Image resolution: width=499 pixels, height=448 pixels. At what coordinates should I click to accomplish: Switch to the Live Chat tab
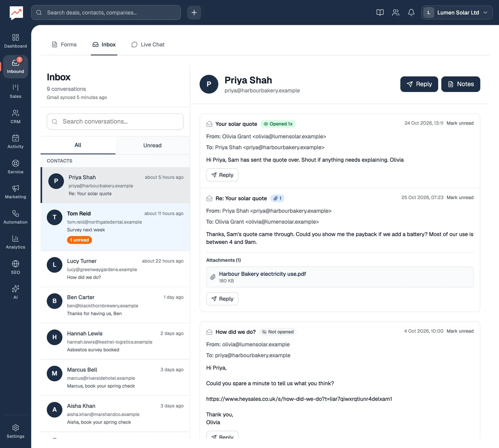(148, 45)
